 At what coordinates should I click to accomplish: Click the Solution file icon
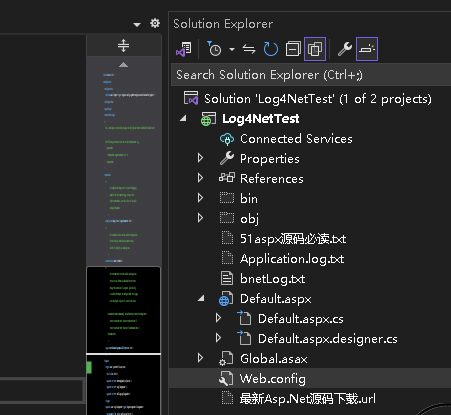(x=191, y=98)
